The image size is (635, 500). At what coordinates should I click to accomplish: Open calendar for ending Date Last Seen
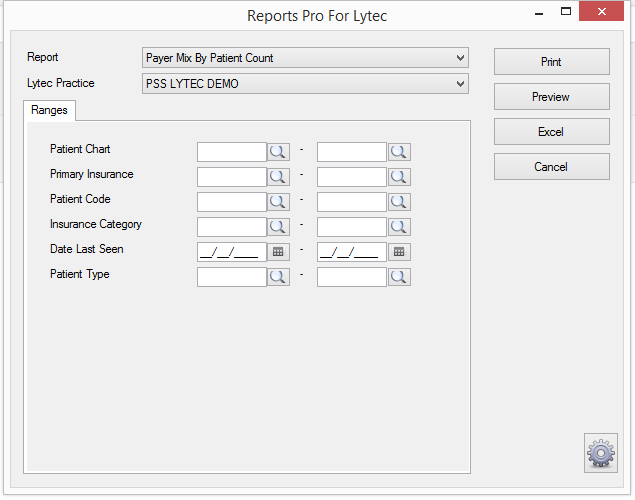click(399, 252)
